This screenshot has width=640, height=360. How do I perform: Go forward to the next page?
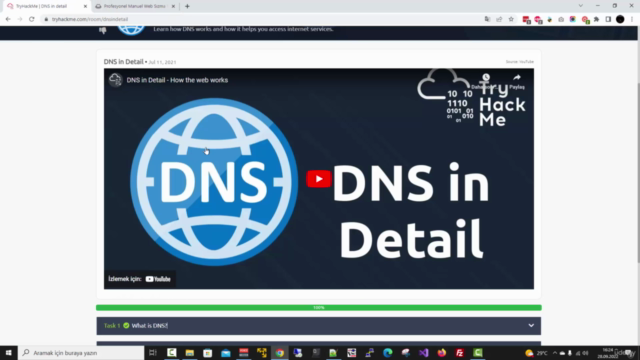[x=20, y=19]
